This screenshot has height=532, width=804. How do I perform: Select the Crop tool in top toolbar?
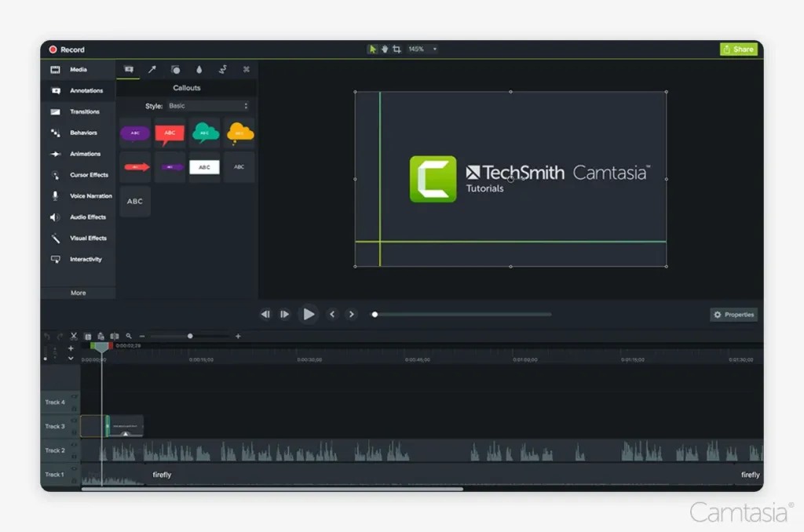point(397,49)
